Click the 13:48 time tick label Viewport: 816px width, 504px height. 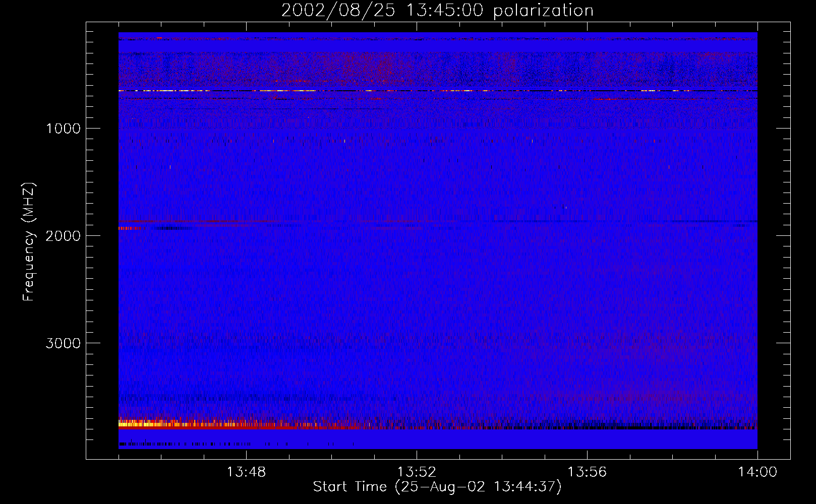coord(246,472)
